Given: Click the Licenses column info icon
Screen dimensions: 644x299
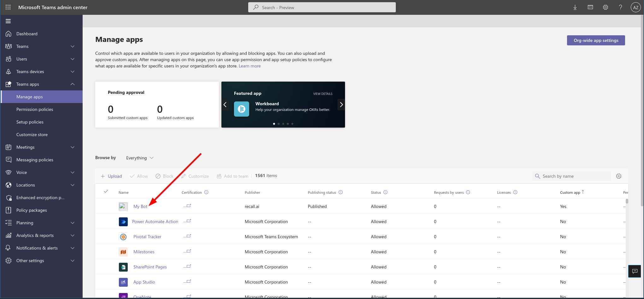Looking at the screenshot, I should [x=515, y=192].
